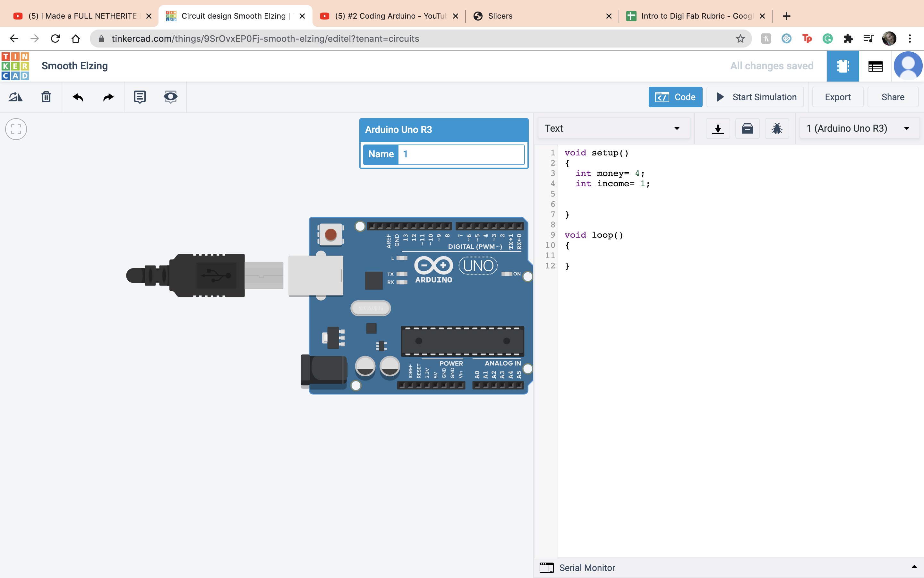Click the void setup() code line
924x578 pixels.
[x=596, y=153]
